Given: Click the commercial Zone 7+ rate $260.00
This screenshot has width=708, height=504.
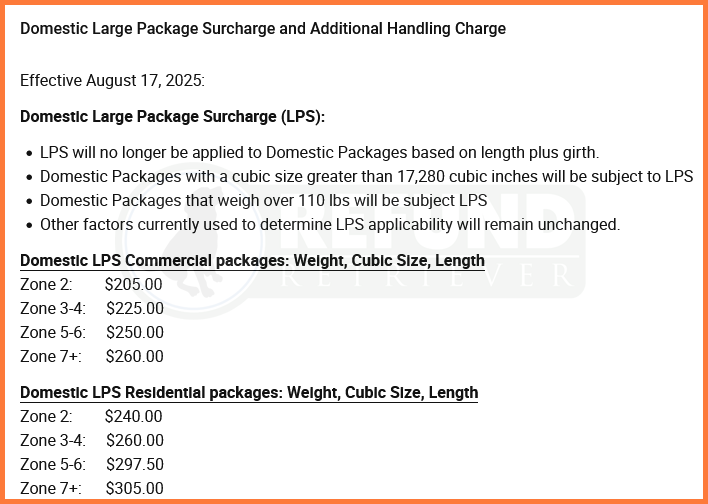Looking at the screenshot, I should tap(135, 356).
